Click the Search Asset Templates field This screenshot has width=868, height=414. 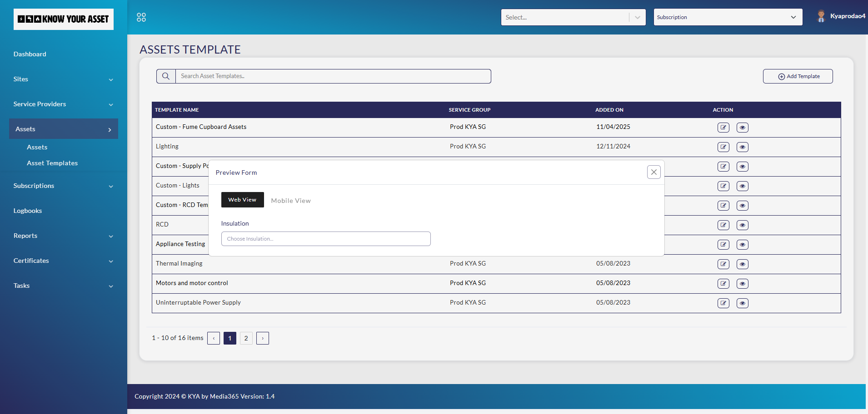tap(333, 76)
